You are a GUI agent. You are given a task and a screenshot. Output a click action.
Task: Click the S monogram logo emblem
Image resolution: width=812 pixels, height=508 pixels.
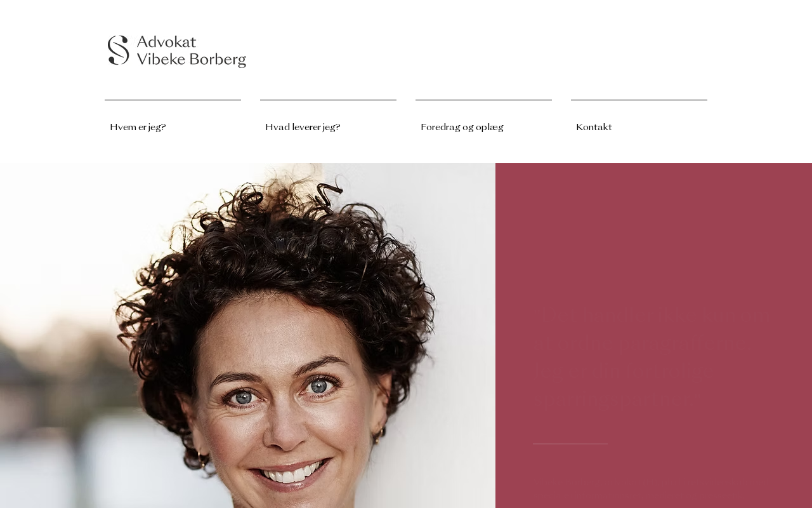[118, 50]
